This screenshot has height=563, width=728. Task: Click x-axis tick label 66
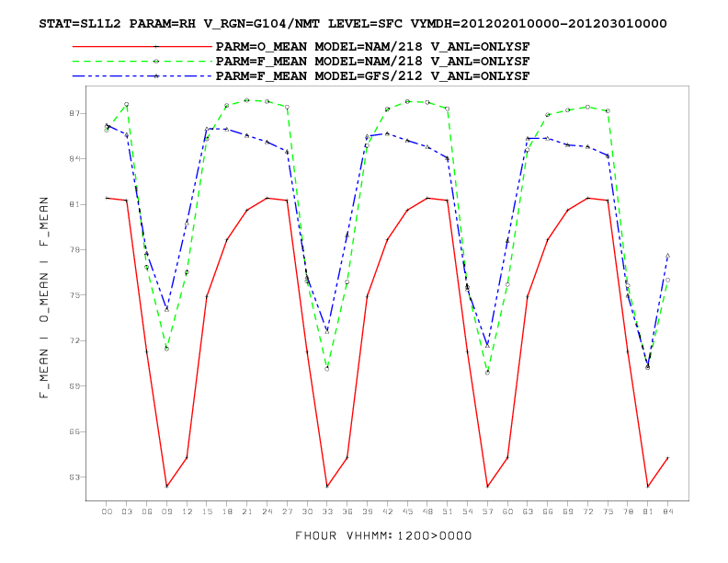[548, 511]
